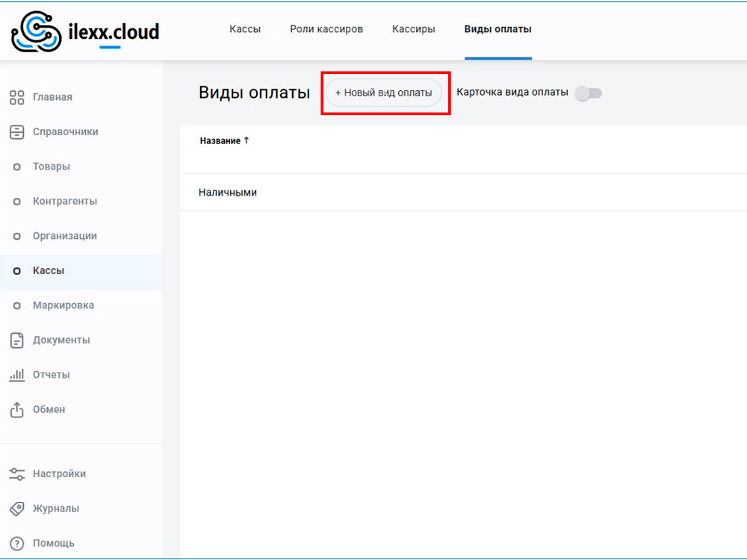This screenshot has height=560, width=747.
Task: Toggle the Карточка вида оплаты switch
Action: coord(588,93)
